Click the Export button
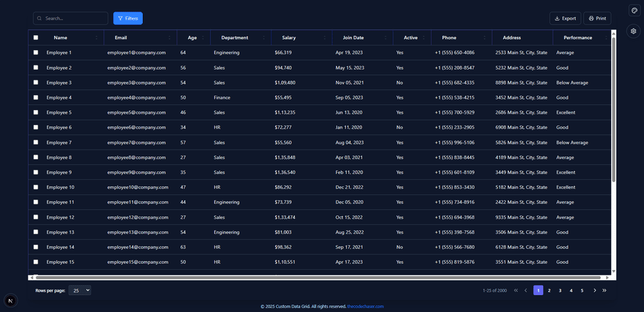The height and width of the screenshot is (312, 644). pyautogui.click(x=565, y=18)
